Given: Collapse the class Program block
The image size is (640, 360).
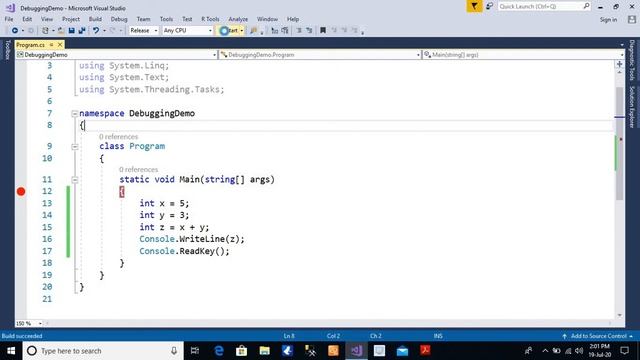Looking at the screenshot, I should 75,147.
